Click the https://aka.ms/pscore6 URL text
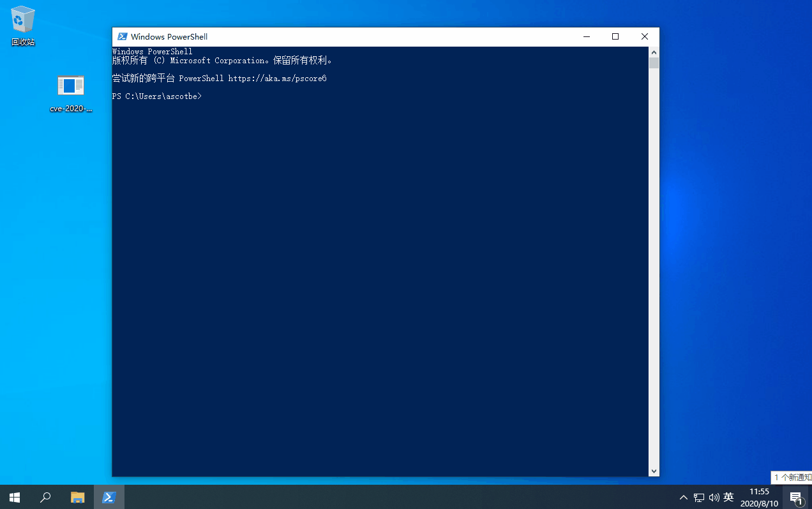This screenshot has height=509, width=812. click(277, 79)
